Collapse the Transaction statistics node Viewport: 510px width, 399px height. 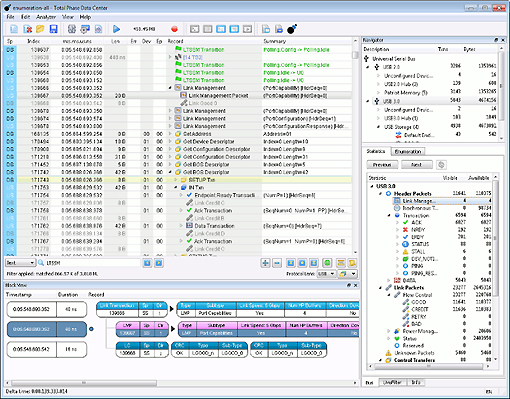click(389, 216)
